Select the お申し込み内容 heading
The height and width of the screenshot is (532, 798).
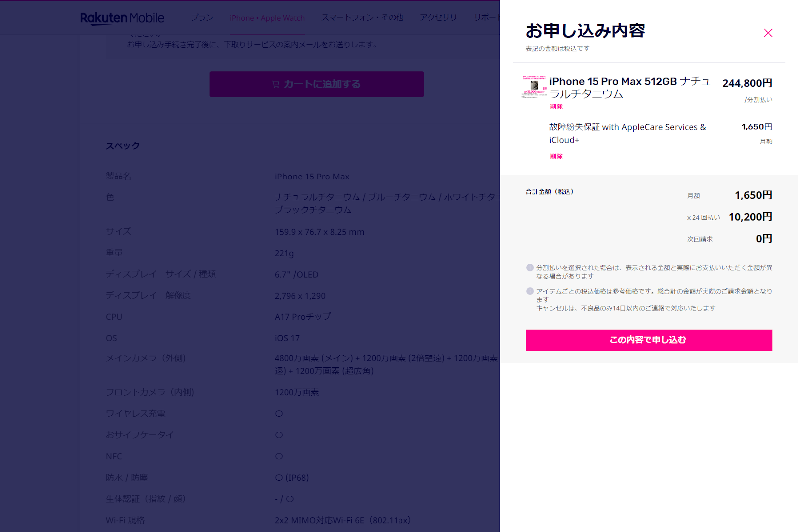585,31
